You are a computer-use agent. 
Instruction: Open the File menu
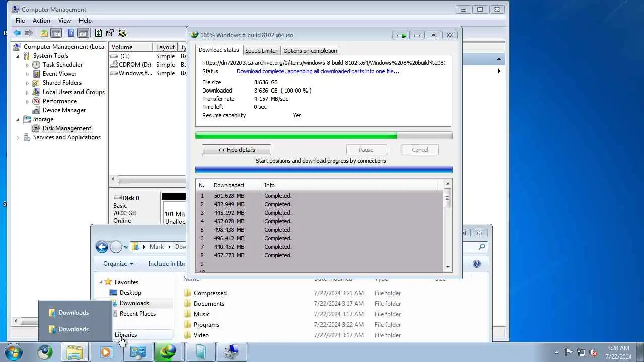click(20, 21)
